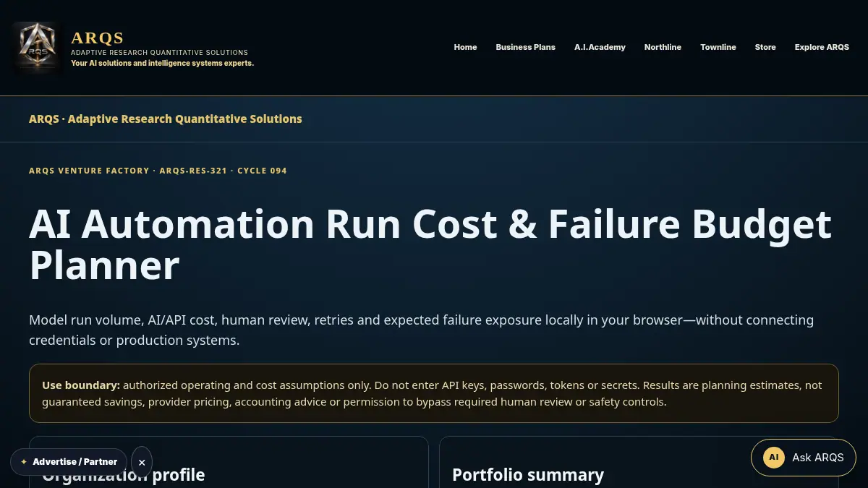This screenshot has height=488, width=868.
Task: Open the A.I.Academy nav link
Action: [600, 47]
